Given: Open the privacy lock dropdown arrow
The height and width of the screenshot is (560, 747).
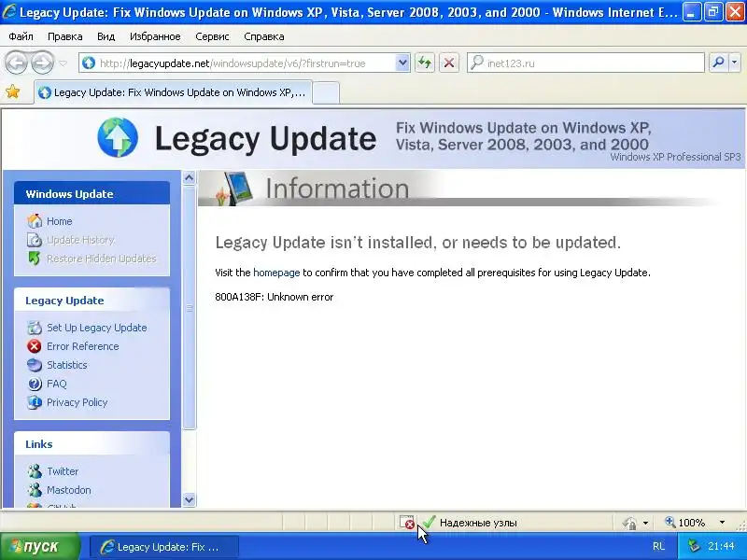Looking at the screenshot, I should click(x=645, y=523).
